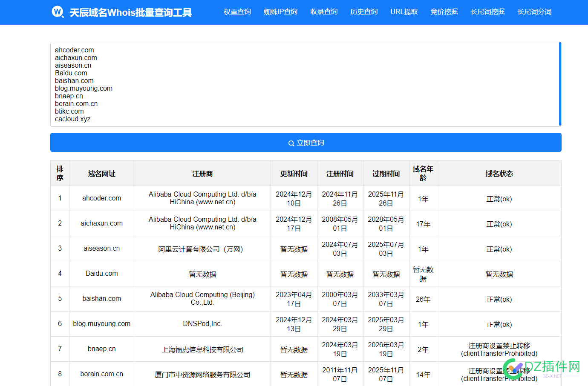Image resolution: width=588 pixels, height=386 pixels.
Task: Click registrar DNSPod,Inc. cell
Action: click(x=202, y=324)
